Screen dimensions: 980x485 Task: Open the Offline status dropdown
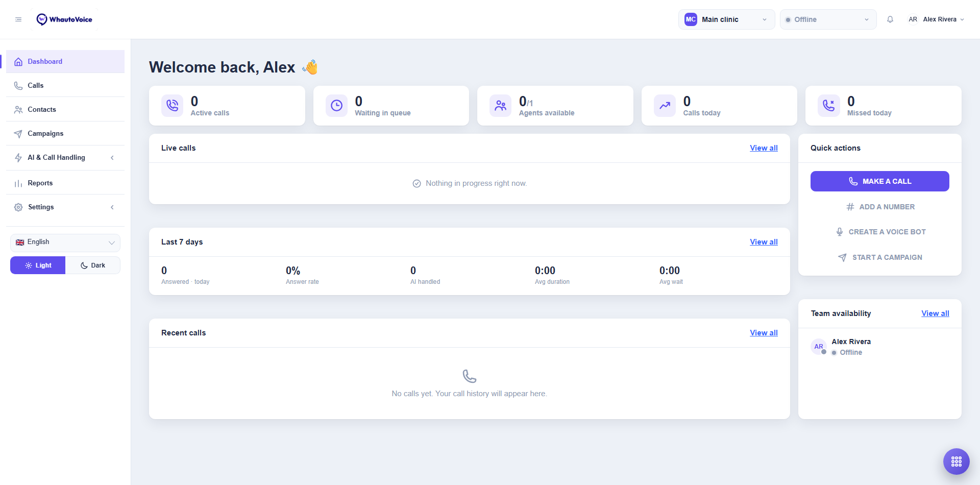tap(828, 19)
